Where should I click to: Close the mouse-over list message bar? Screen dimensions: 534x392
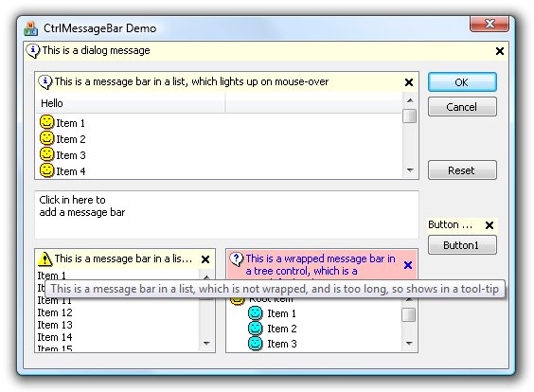[x=409, y=82]
